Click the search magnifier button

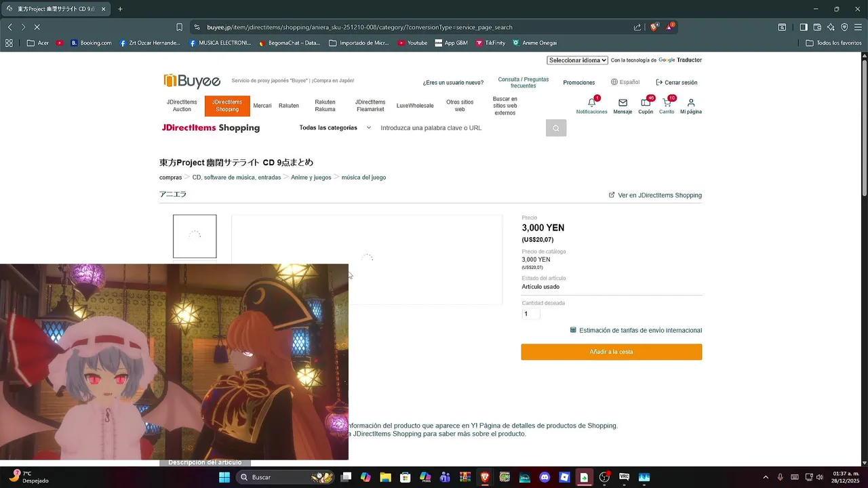click(x=556, y=128)
